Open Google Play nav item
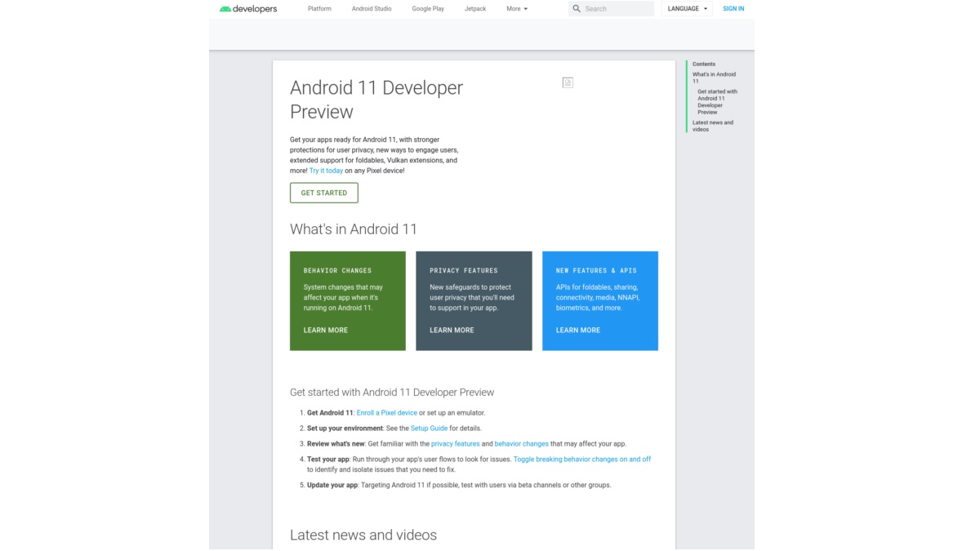This screenshot has height=551, width=980. 428,9
